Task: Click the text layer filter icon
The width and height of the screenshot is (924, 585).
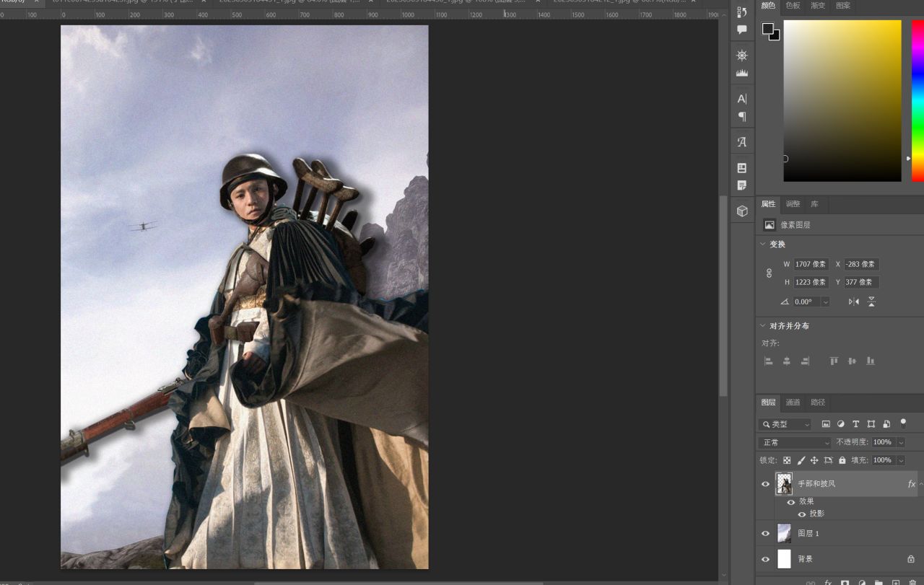Action: click(856, 424)
